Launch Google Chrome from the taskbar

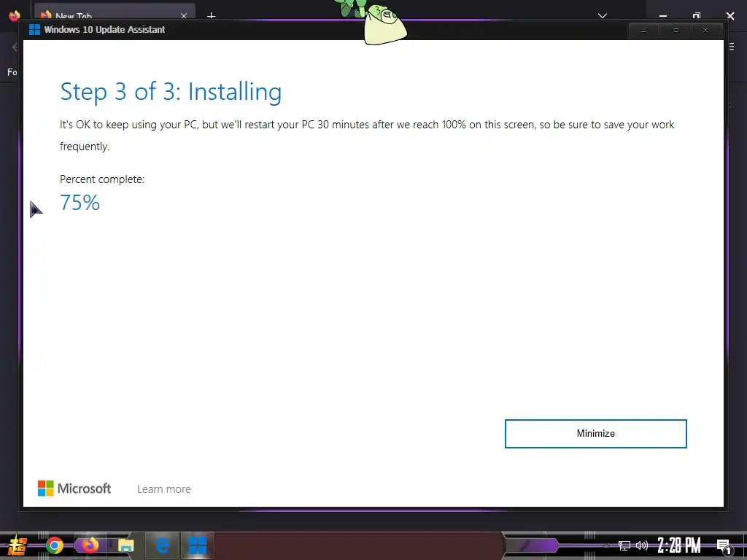click(55, 545)
